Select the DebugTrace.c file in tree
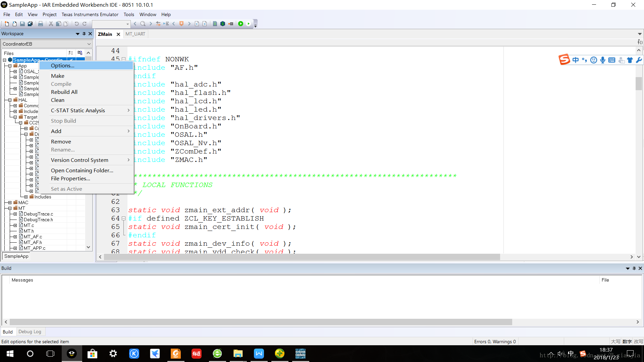Viewport: 644px width, 362px height. tap(38, 214)
